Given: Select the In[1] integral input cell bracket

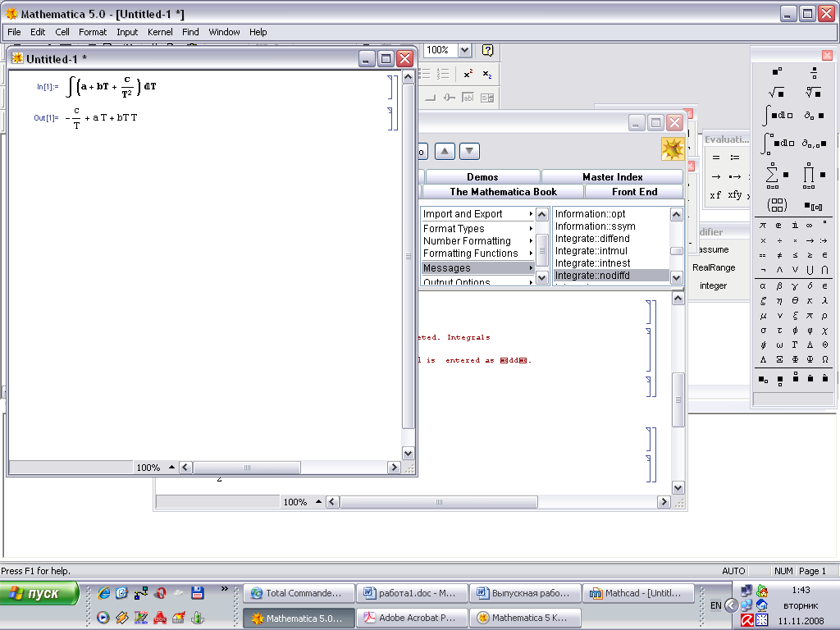Looking at the screenshot, I should 390,87.
